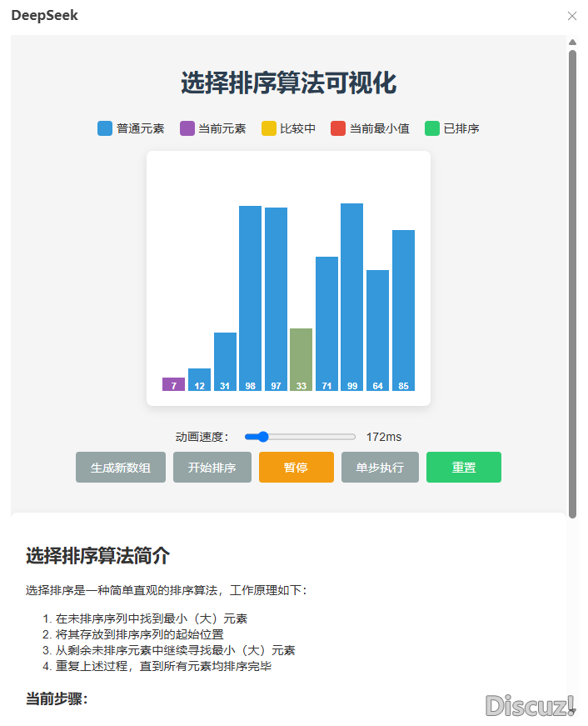This screenshot has width=588, height=726.
Task: Click the blue 普通元素 legend swatch
Action: 105,128
